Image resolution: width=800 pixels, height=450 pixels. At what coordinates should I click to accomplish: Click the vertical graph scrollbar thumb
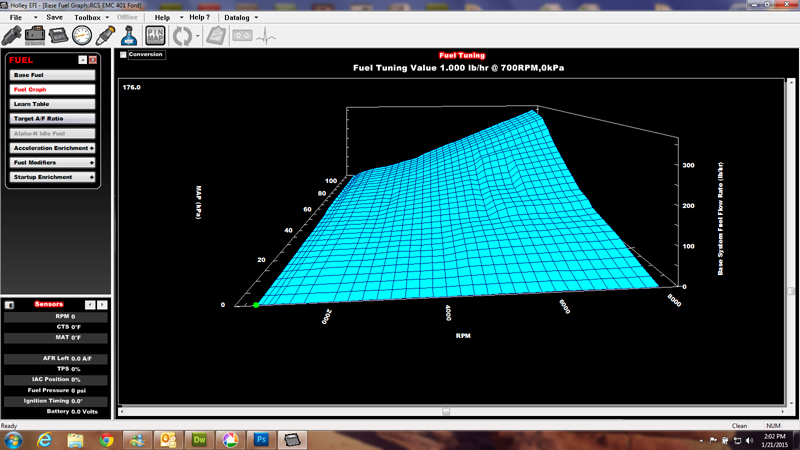791,291
